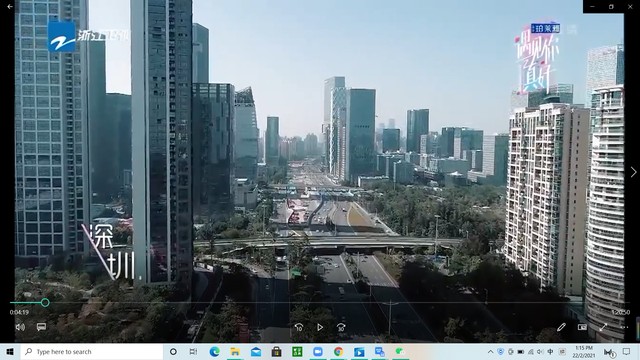640x360 pixels.
Task: Skip forward 30 seconds
Action: click(x=341, y=327)
